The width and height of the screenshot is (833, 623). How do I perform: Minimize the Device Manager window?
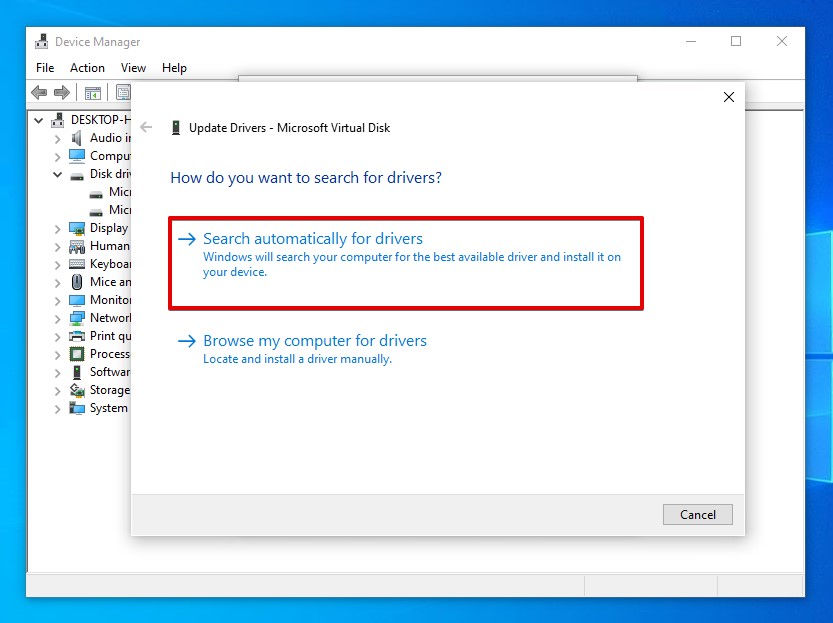[x=691, y=41]
